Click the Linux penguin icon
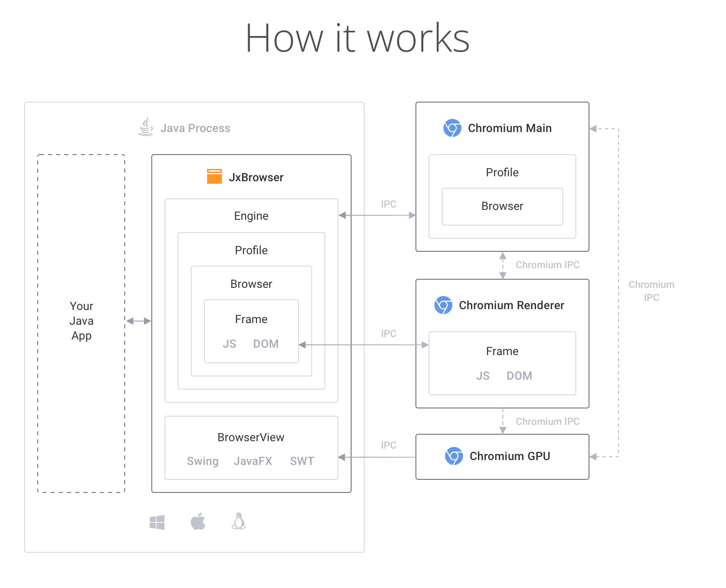This screenshot has width=726, height=588. coord(239,521)
